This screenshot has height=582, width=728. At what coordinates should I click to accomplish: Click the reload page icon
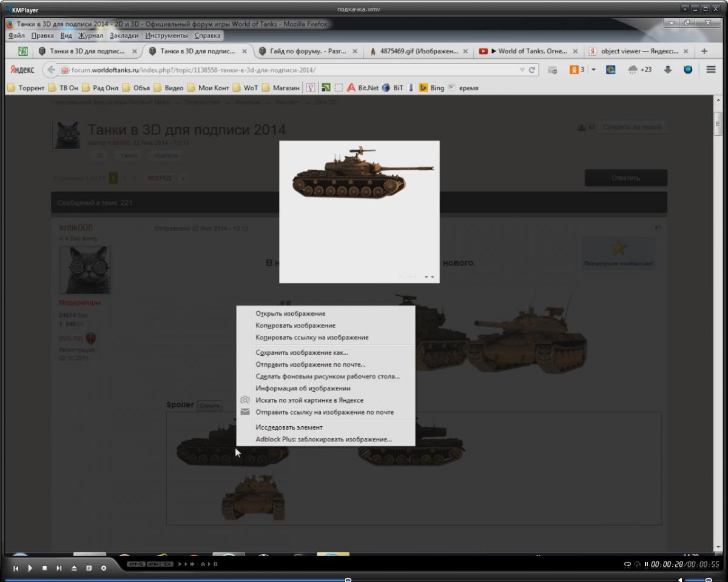click(532, 70)
